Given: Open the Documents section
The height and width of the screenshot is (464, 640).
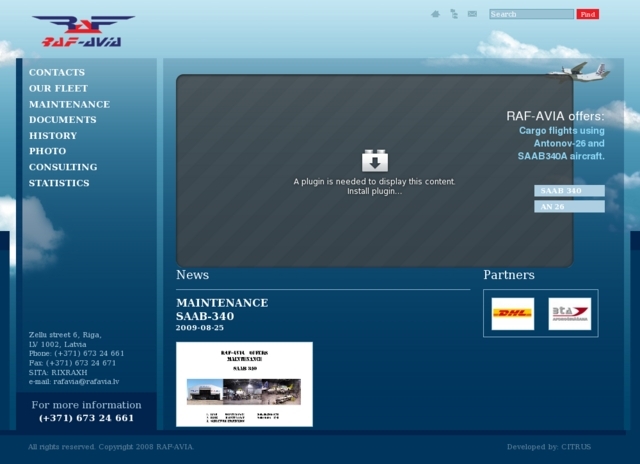Looking at the screenshot, I should click(62, 120).
